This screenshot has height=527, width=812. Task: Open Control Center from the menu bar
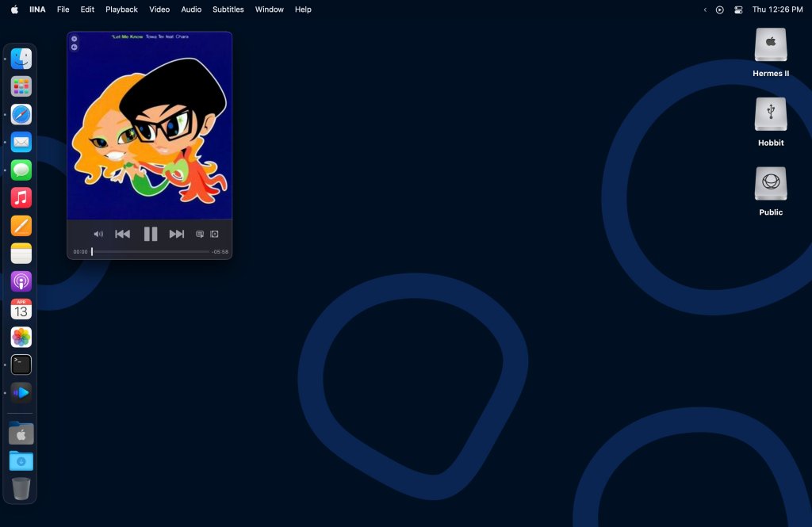pos(738,10)
